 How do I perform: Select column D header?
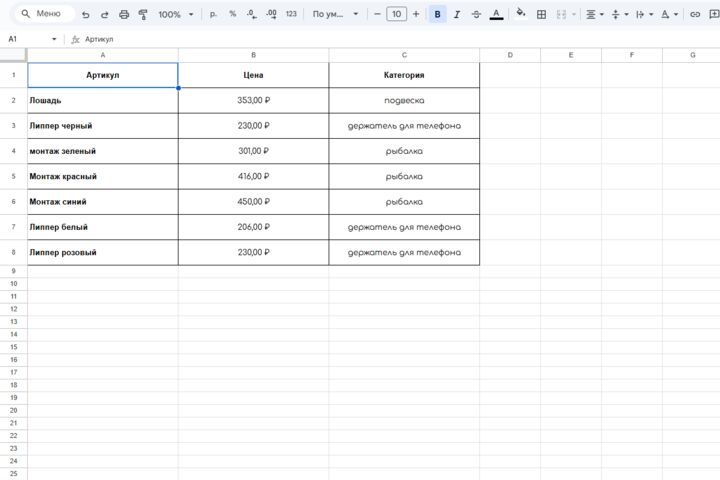tap(510, 55)
